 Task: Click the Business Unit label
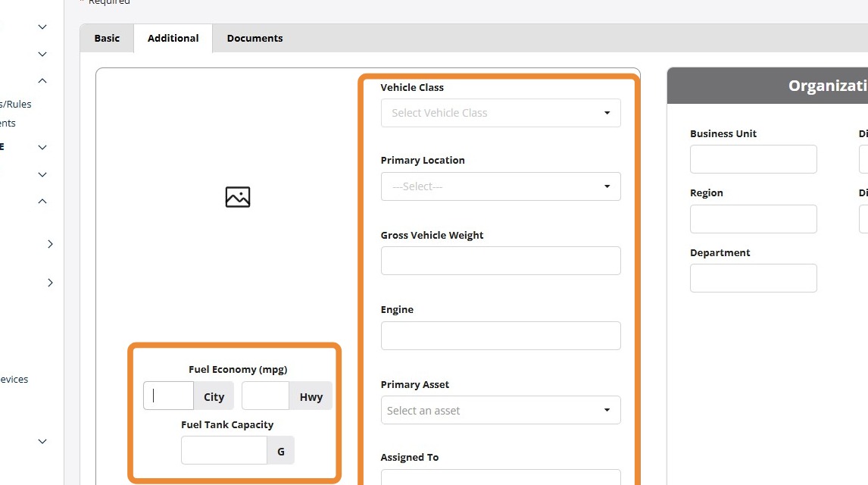click(723, 133)
